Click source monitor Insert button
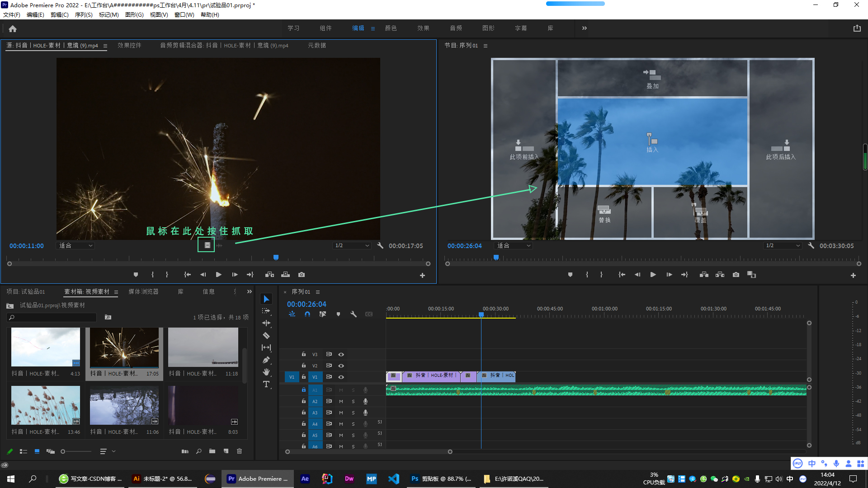Viewport: 868px width, 488px height. click(x=269, y=275)
